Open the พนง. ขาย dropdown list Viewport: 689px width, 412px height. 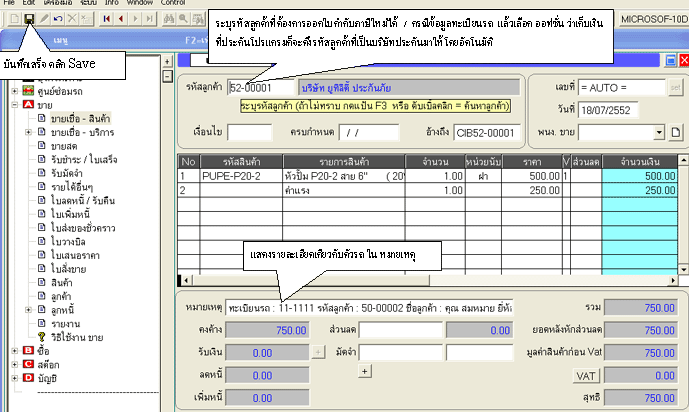coord(659,131)
